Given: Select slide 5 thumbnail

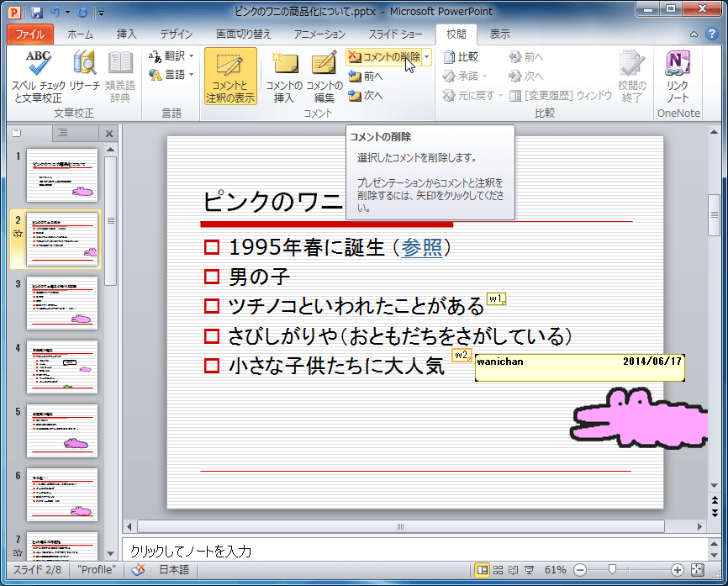Looking at the screenshot, I should point(62,431).
